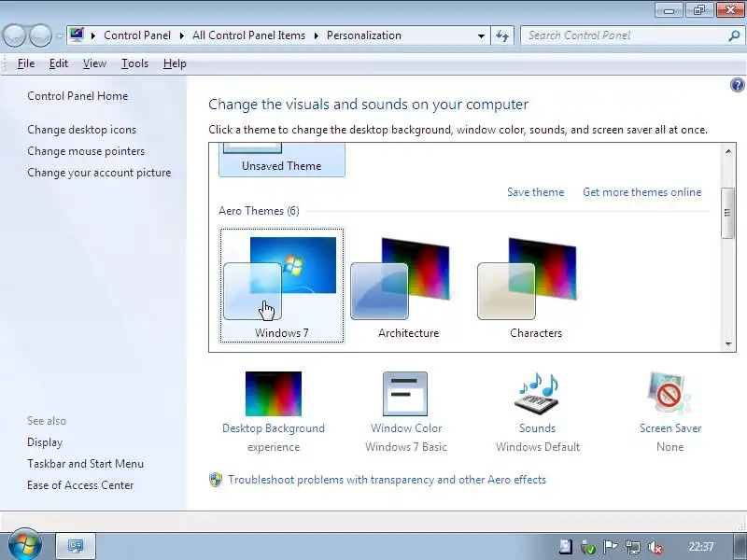Open the Display link under See also
This screenshot has height=560, width=747.
[45, 442]
